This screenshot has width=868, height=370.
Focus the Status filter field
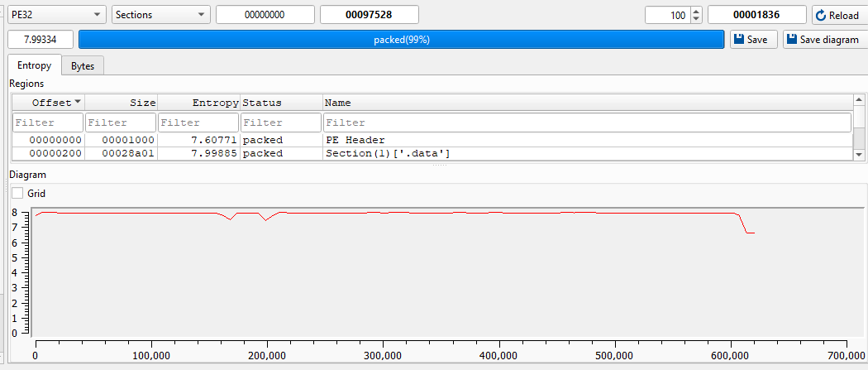280,123
